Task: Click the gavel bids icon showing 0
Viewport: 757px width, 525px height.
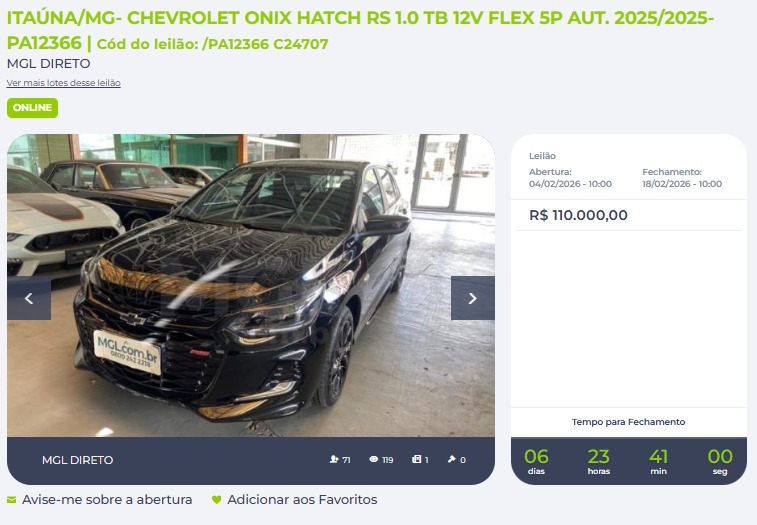Action: 451,459
